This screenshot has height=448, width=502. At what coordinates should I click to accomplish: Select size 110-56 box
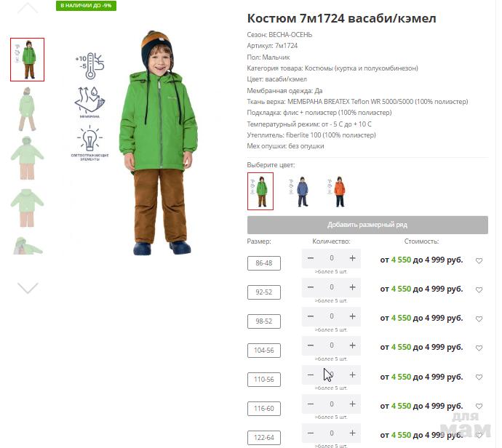coord(264,379)
